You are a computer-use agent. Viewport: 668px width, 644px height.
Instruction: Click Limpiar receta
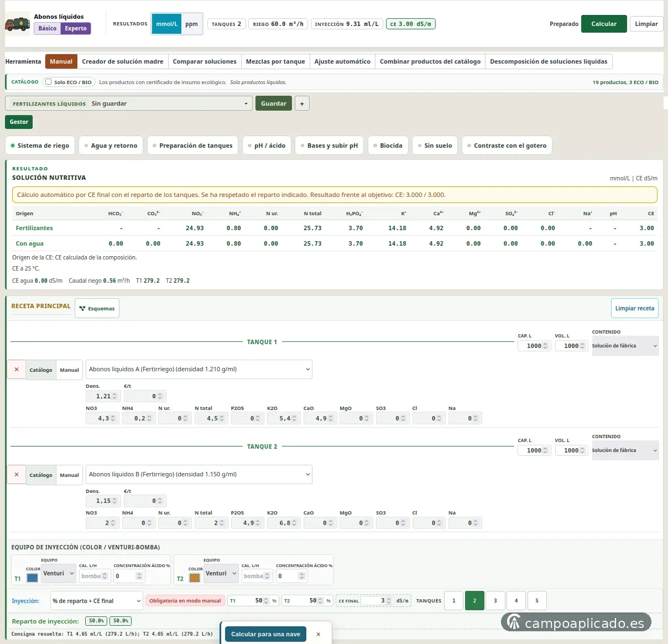pyautogui.click(x=635, y=308)
